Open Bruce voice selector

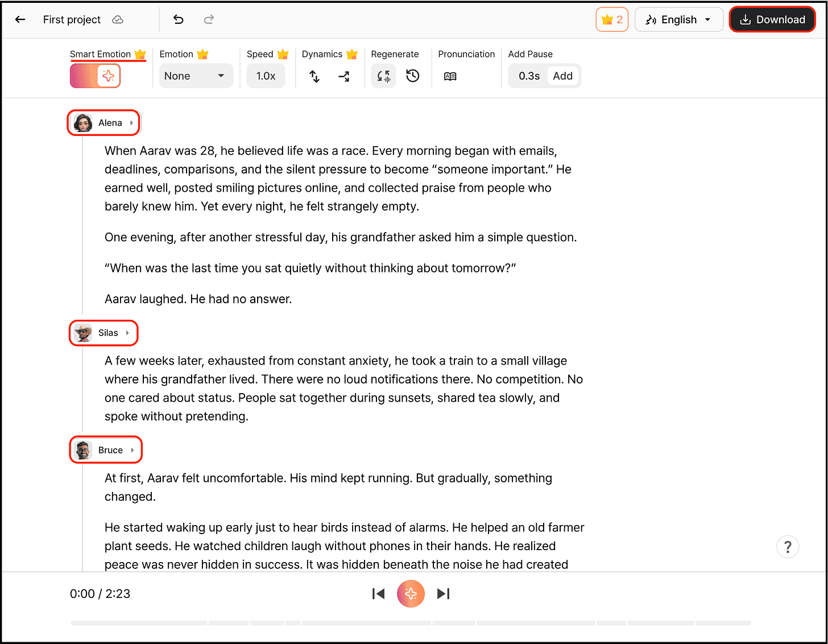click(106, 450)
